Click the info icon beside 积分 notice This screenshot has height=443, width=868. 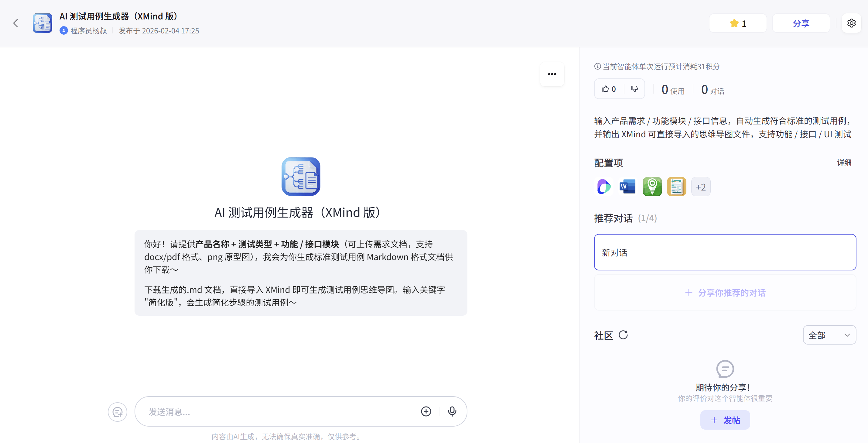[x=597, y=67]
